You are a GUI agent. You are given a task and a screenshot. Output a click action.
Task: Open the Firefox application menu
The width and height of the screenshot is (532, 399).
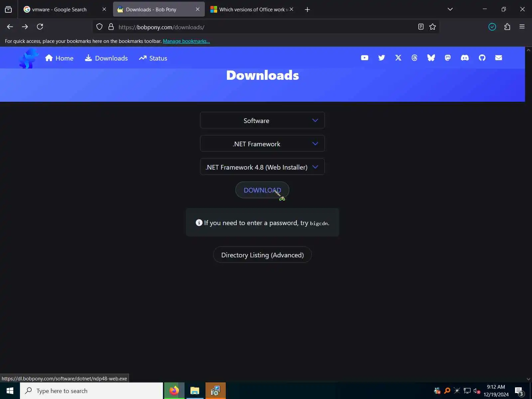click(522, 27)
